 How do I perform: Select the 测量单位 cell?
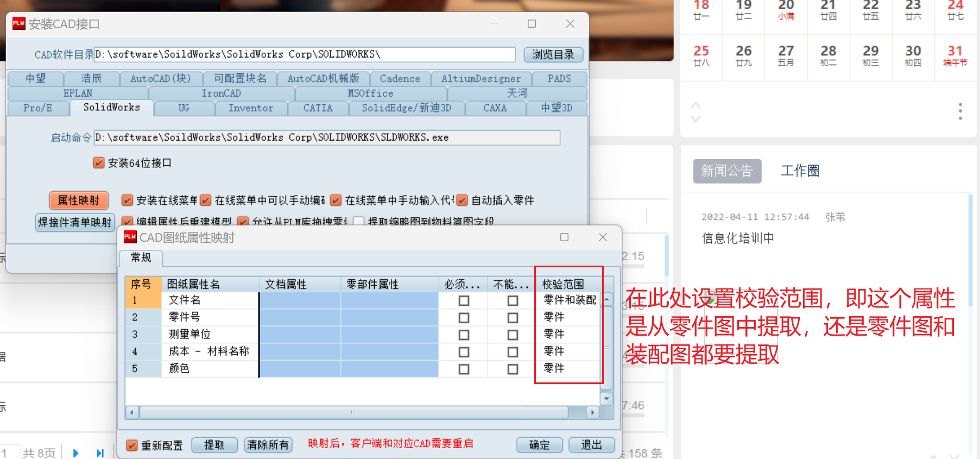[210, 334]
